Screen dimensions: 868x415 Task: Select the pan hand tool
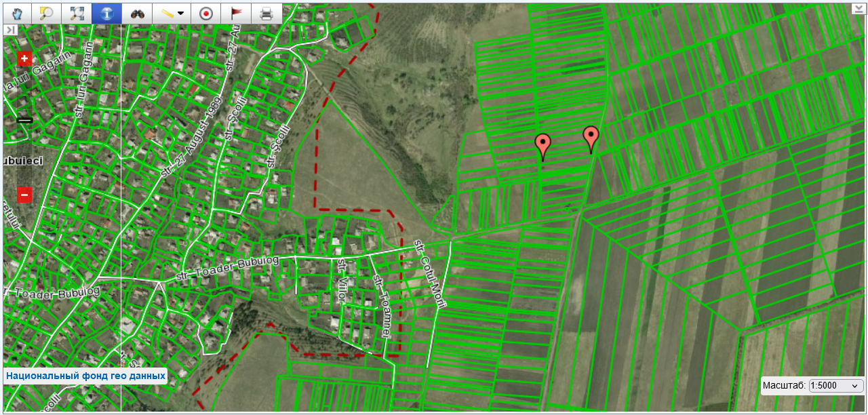(18, 14)
